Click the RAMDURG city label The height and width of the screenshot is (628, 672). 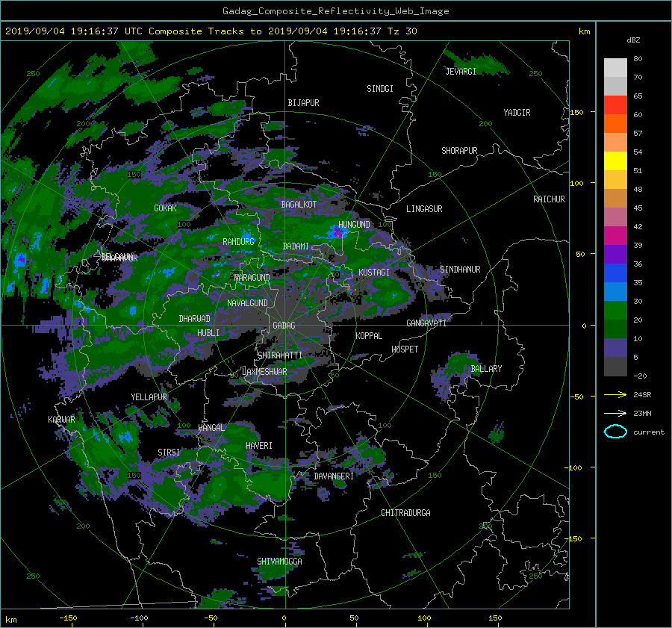(x=239, y=242)
